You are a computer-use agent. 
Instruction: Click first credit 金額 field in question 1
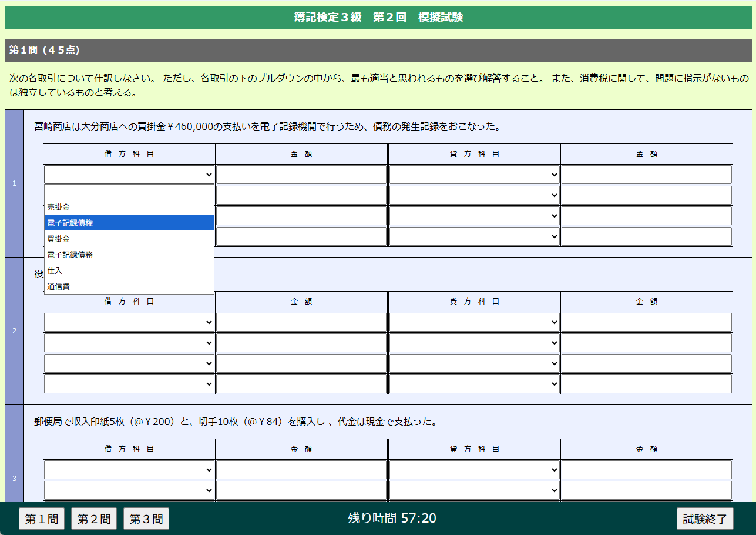(x=646, y=175)
